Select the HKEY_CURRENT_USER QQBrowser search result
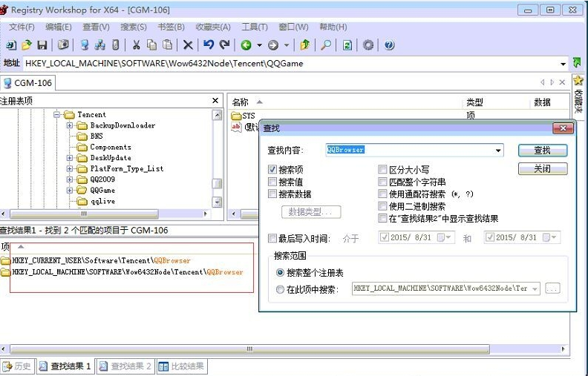Viewport: 588px width, 376px height. click(x=101, y=260)
